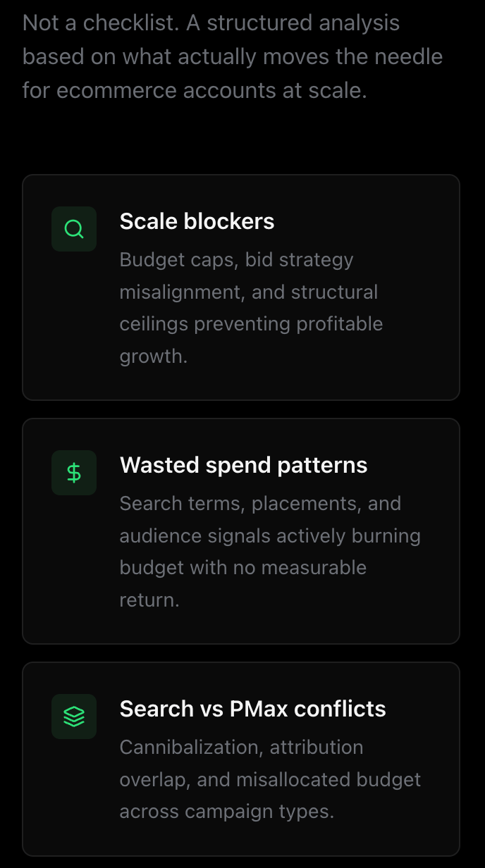The width and height of the screenshot is (485, 868).
Task: Click "misalignment, and structural" description line
Action: [x=248, y=292]
